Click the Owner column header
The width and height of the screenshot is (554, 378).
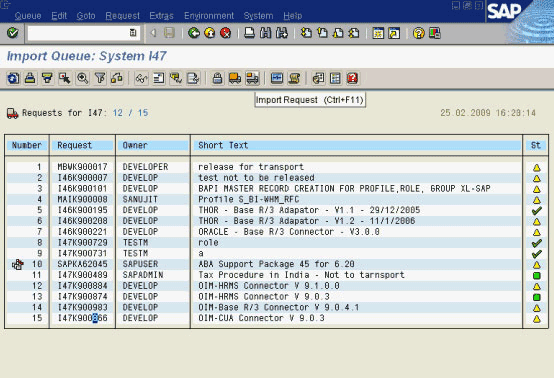(153, 145)
